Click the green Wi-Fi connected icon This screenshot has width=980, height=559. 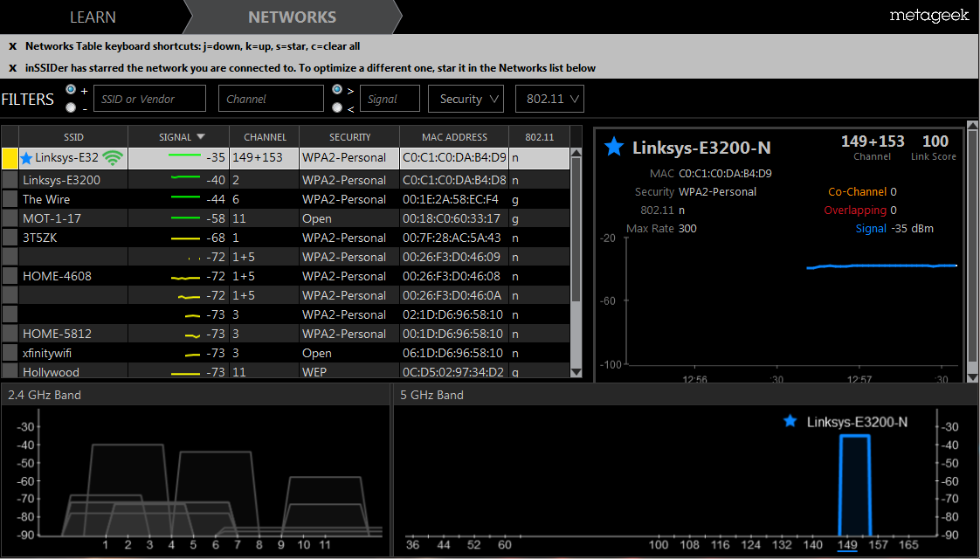(x=113, y=157)
